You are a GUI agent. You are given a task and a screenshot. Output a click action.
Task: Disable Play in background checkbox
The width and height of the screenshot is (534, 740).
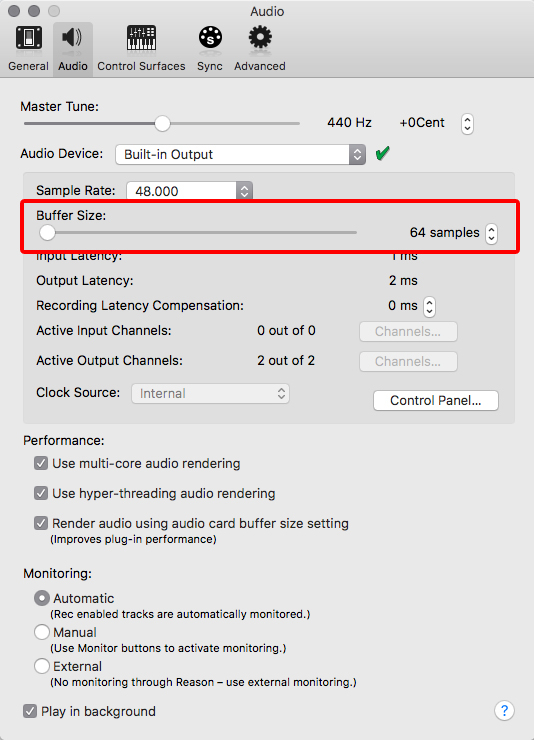(x=30, y=711)
